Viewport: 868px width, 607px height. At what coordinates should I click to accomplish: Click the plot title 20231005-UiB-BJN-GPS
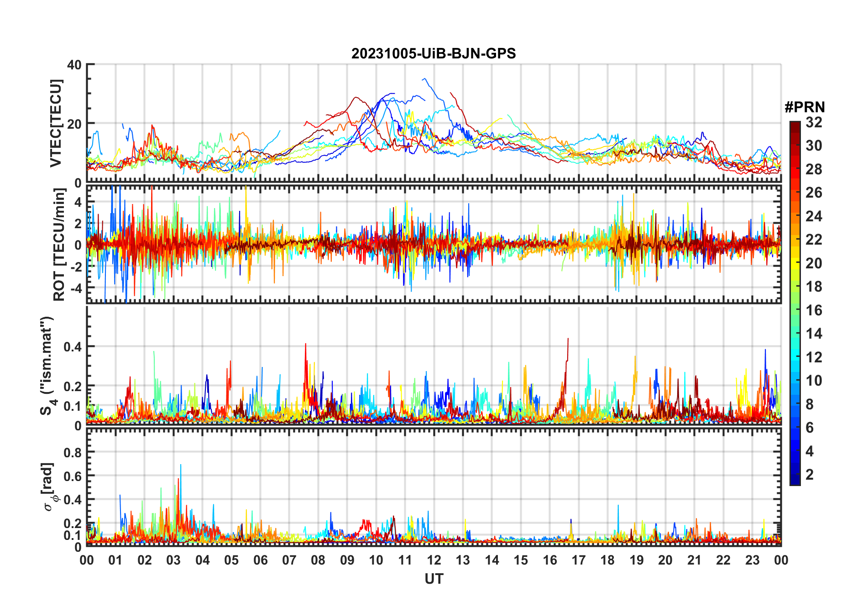434,54
